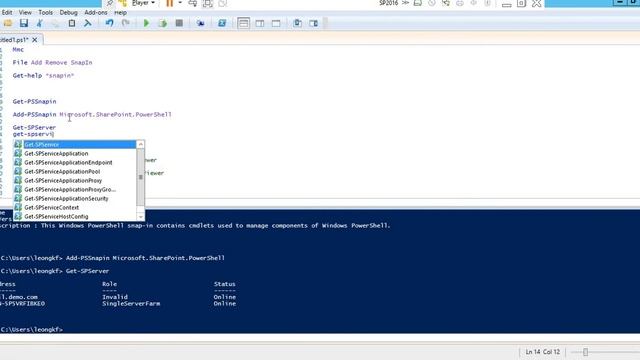Click the Status column header in console
The height and width of the screenshot is (360, 640).
[x=224, y=284]
